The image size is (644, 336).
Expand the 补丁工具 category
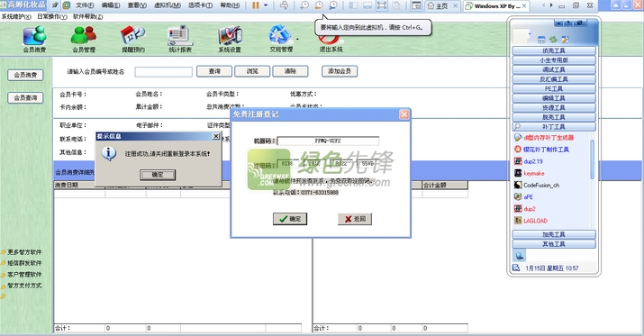(554, 126)
